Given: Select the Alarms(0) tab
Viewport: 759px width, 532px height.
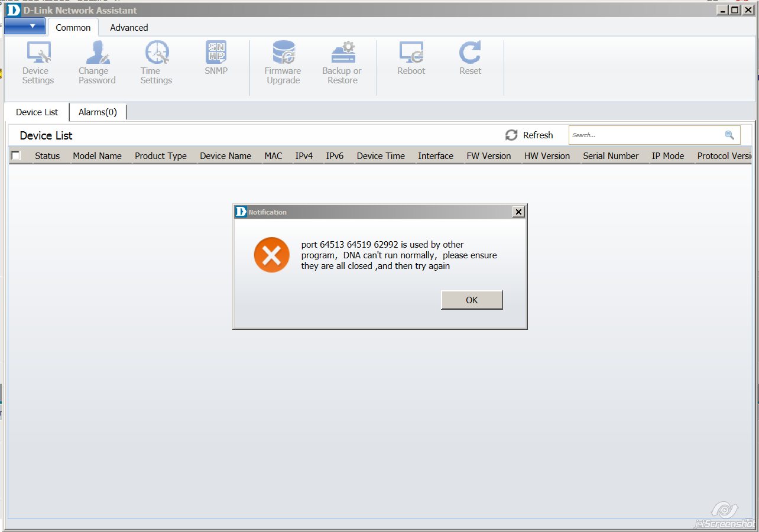Looking at the screenshot, I should coord(98,112).
